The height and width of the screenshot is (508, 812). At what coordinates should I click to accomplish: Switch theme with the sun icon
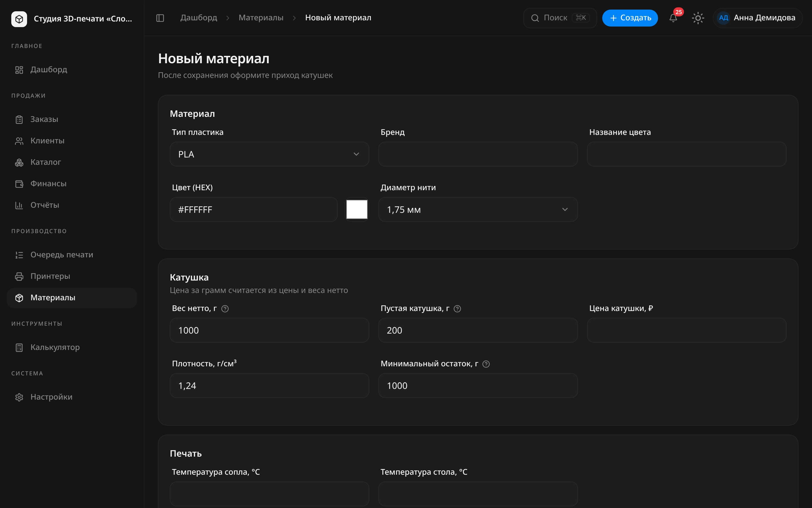point(698,18)
